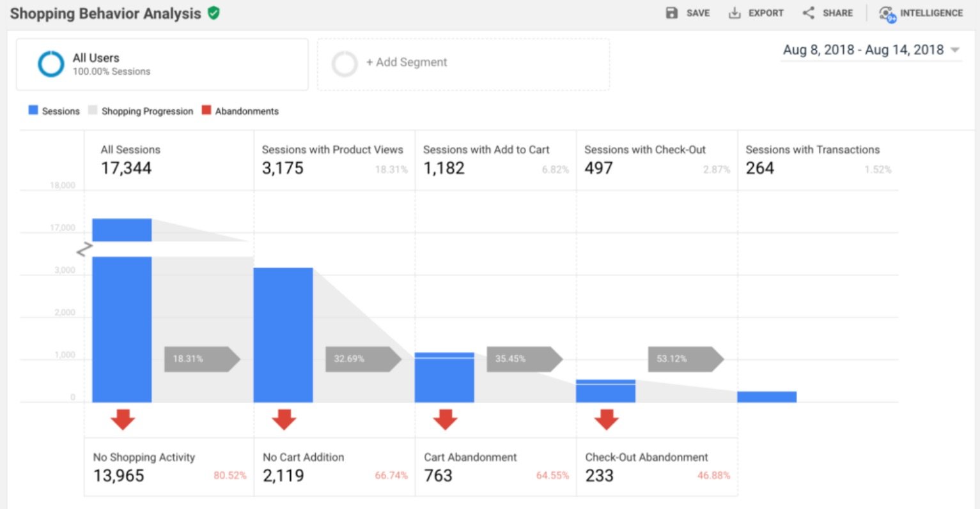980x509 pixels.
Task: Select the Sessions with Transactions column header
Action: tap(813, 149)
